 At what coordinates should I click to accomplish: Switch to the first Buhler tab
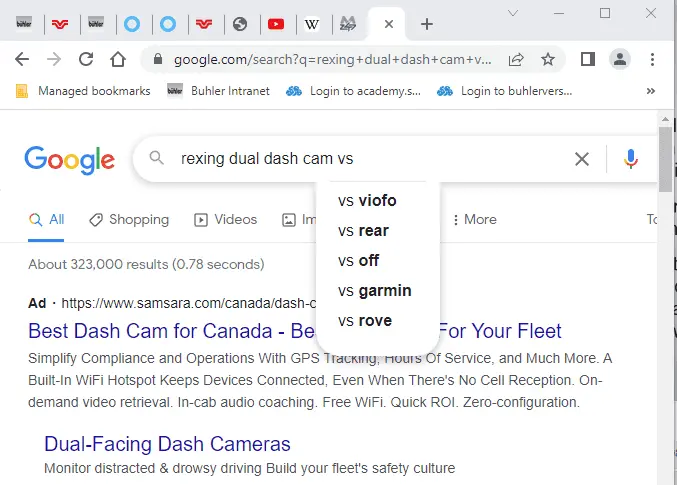click(24, 23)
